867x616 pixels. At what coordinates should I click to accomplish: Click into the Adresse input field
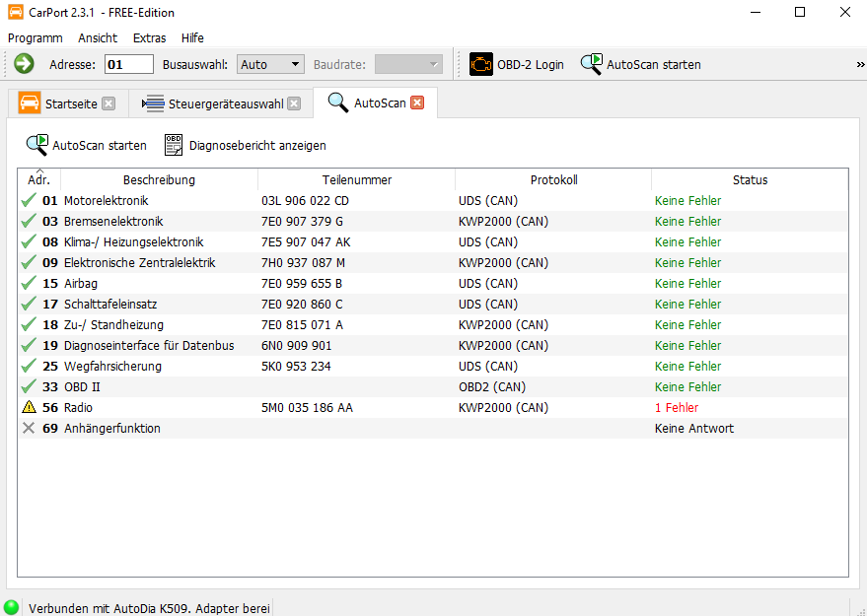[x=129, y=64]
